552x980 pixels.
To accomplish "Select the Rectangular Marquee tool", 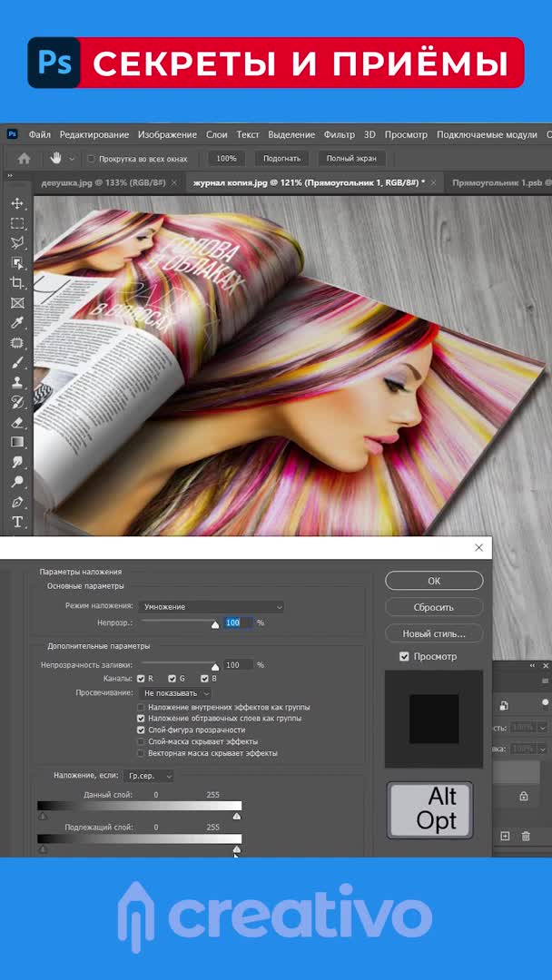I will coord(17,223).
